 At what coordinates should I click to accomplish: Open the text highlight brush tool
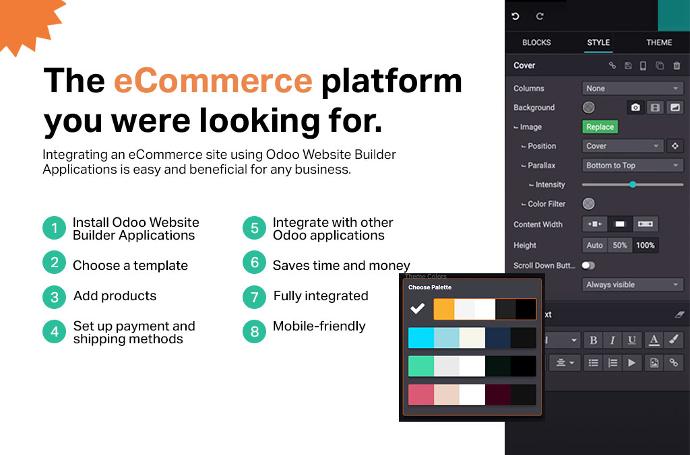(x=674, y=340)
